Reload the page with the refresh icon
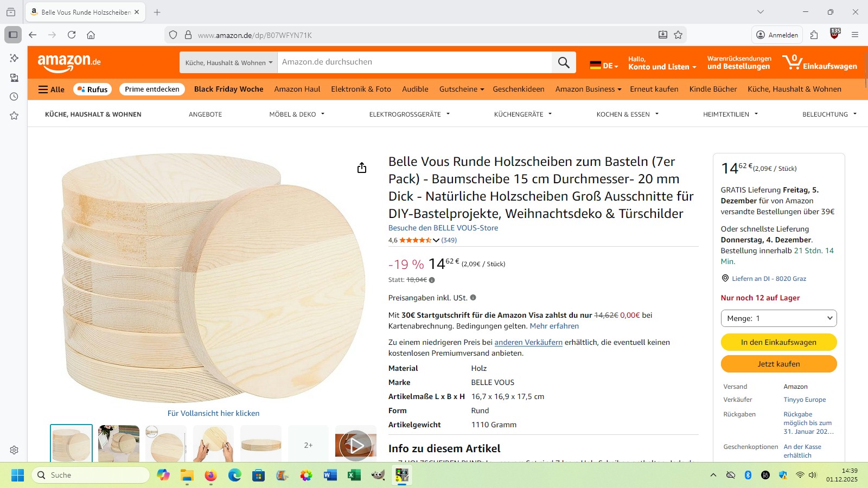 coord(72,35)
